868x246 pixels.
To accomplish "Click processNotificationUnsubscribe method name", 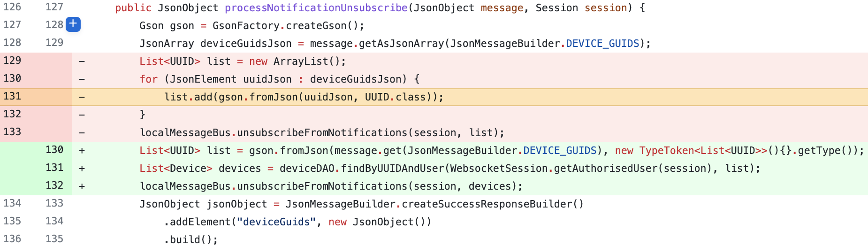I will pos(316,8).
